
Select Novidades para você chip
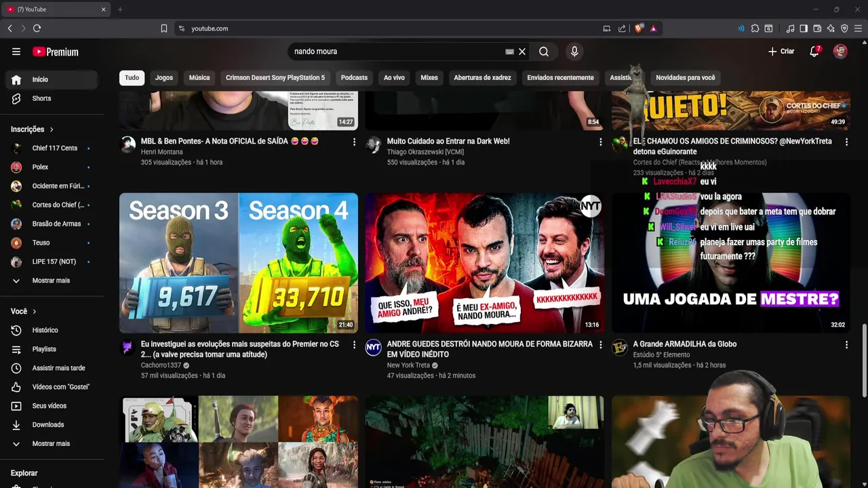(x=686, y=77)
